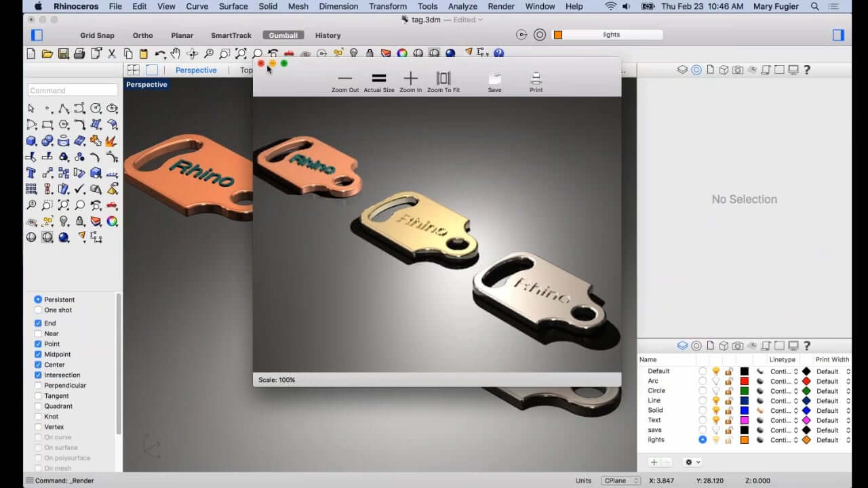Select the arrow pointer tool in left toolbar

coord(31,108)
